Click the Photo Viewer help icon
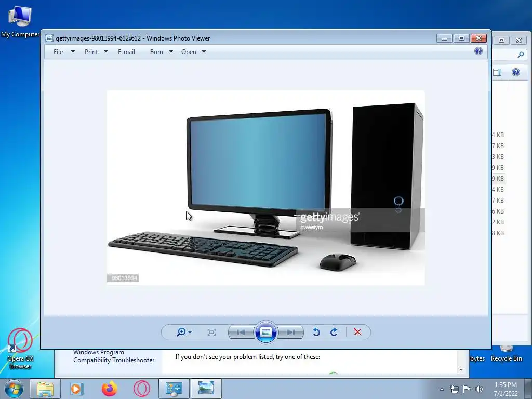 [x=478, y=51]
